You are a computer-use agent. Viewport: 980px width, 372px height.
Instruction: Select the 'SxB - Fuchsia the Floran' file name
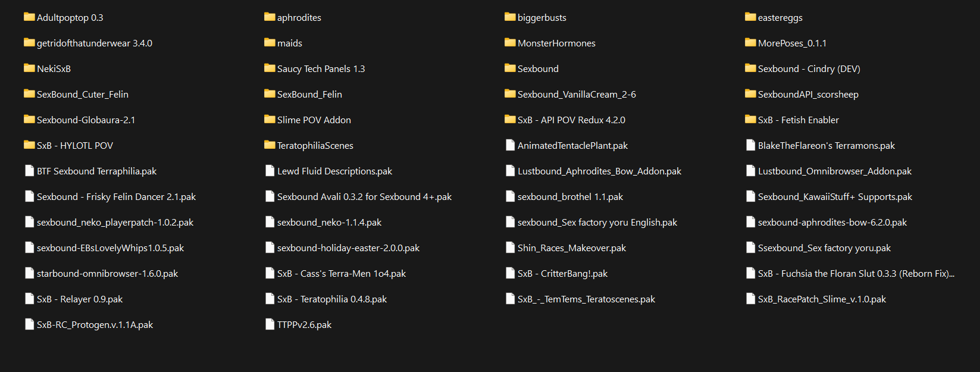(x=856, y=274)
